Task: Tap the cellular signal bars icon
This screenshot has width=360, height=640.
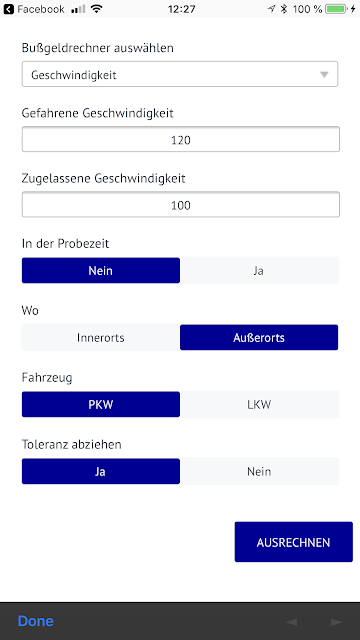Action: (x=78, y=9)
